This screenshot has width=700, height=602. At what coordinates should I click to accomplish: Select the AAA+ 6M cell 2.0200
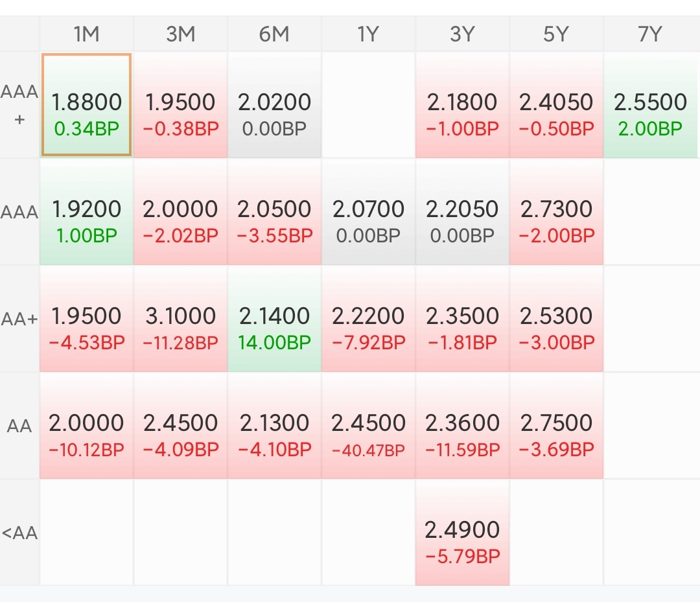coord(274,105)
